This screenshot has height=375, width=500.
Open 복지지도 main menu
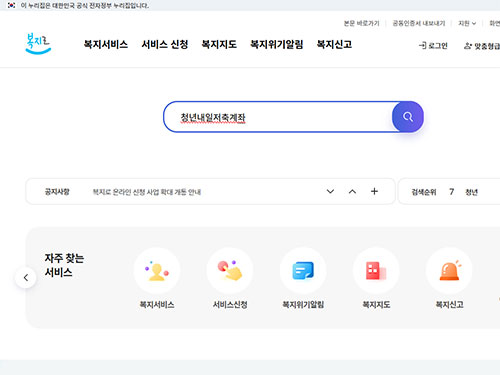coord(219,45)
